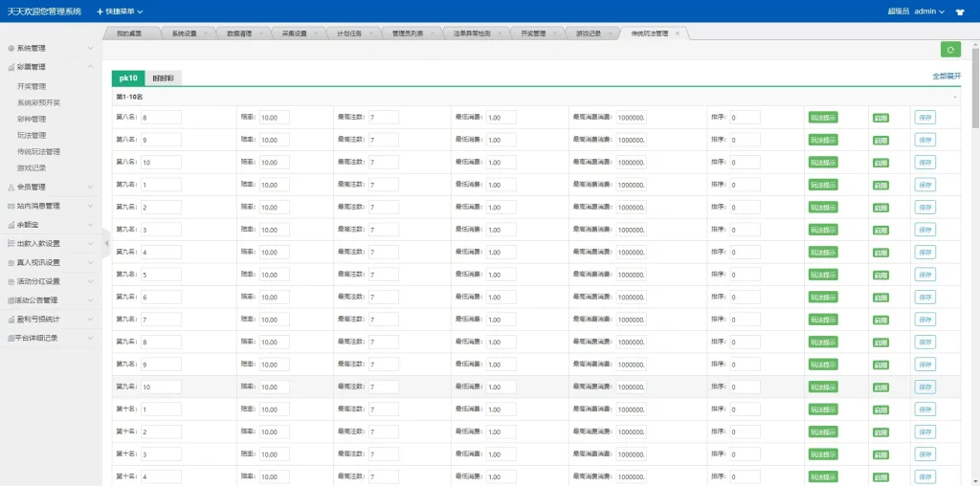Close the 游戏记录 tab with its X
980x486 pixels.
(610, 33)
